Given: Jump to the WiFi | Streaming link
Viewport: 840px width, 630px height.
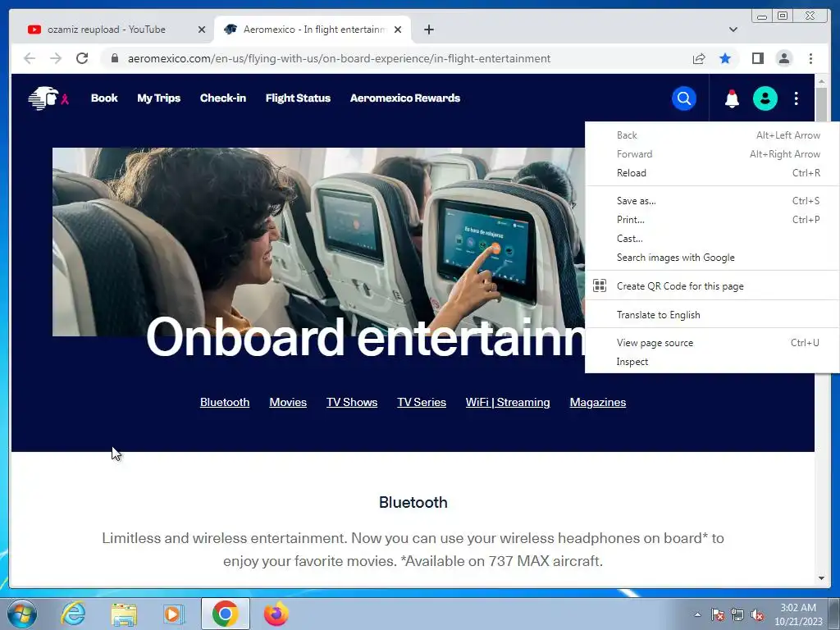Looking at the screenshot, I should point(508,402).
